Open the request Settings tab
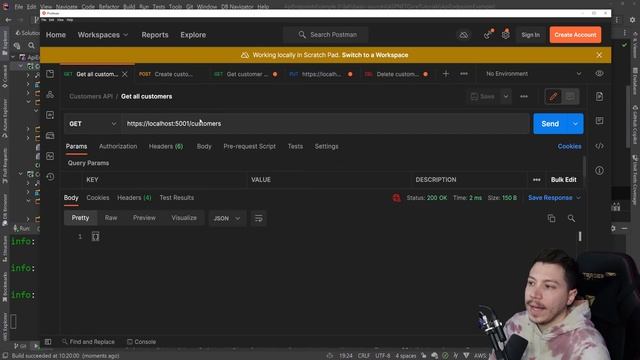The height and width of the screenshot is (360, 640). pyautogui.click(x=326, y=147)
